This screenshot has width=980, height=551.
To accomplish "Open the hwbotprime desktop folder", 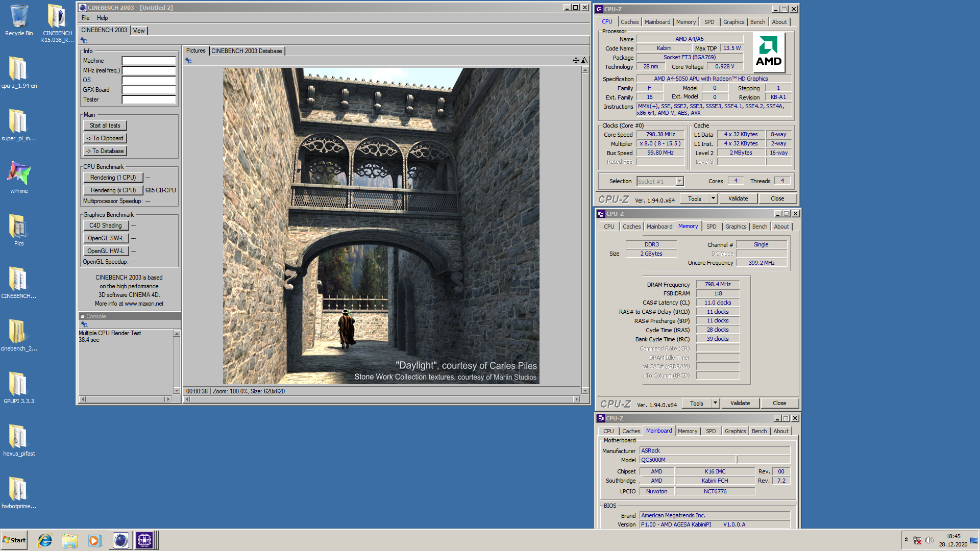I will (19, 493).
